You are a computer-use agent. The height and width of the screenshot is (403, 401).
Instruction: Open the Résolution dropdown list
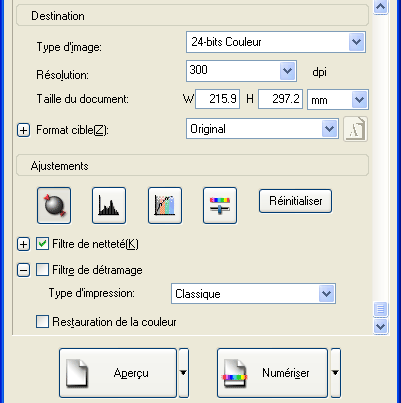click(241, 71)
